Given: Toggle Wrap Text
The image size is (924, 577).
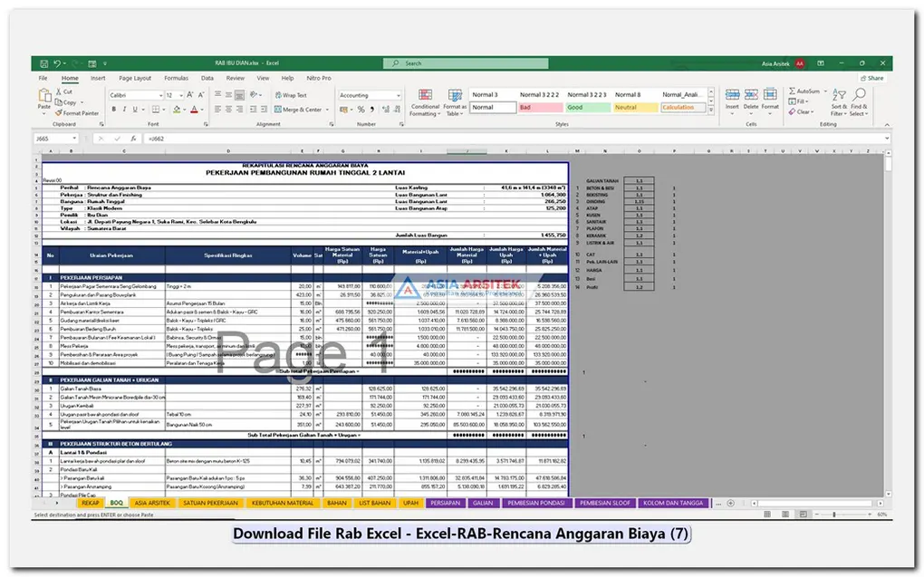Looking at the screenshot, I should pos(291,95).
